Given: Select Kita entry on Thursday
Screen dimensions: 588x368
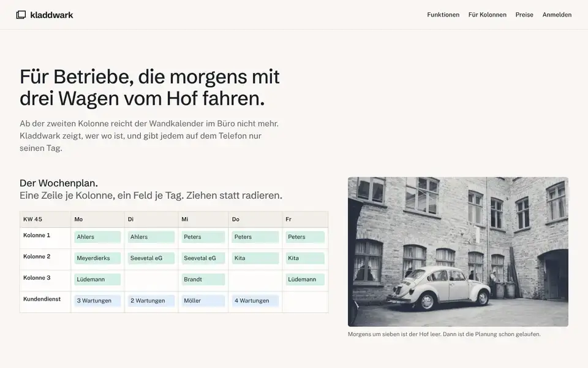Looking at the screenshot, I should coord(255,258).
